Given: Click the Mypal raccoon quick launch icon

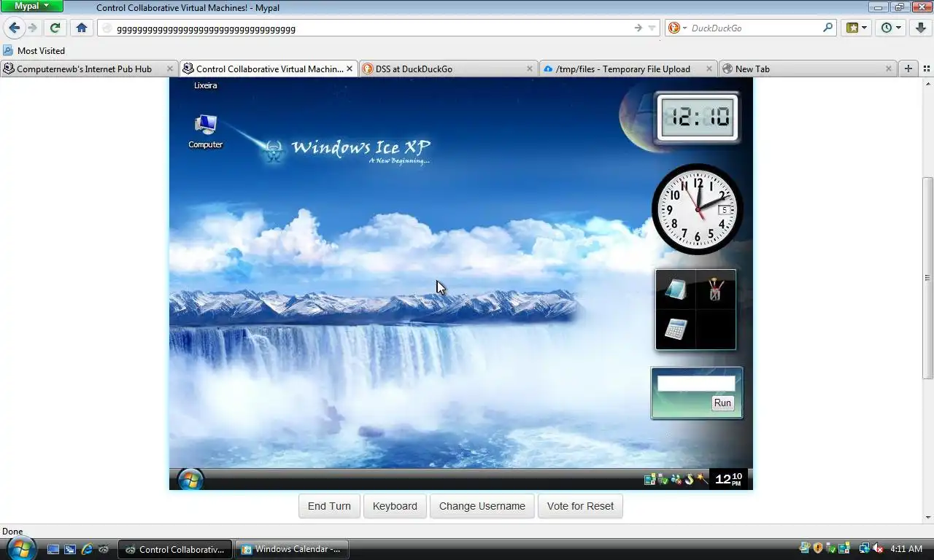Looking at the screenshot, I should point(104,549).
